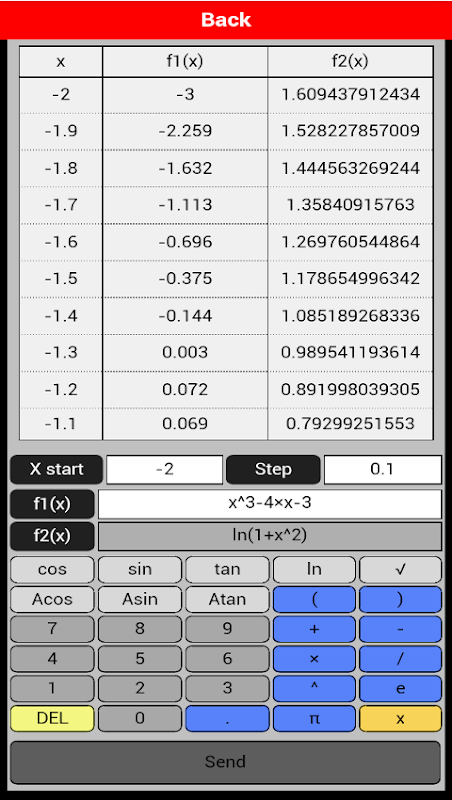Select the f1(x) column header in the table
Screen dimensions: 452x800
click(x=185, y=62)
